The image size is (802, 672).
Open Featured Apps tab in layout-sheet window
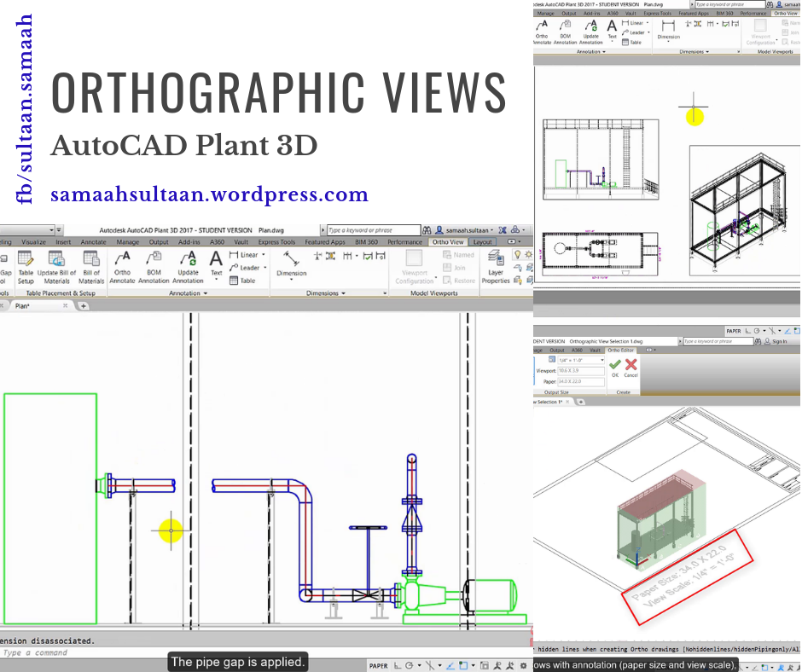click(x=694, y=14)
